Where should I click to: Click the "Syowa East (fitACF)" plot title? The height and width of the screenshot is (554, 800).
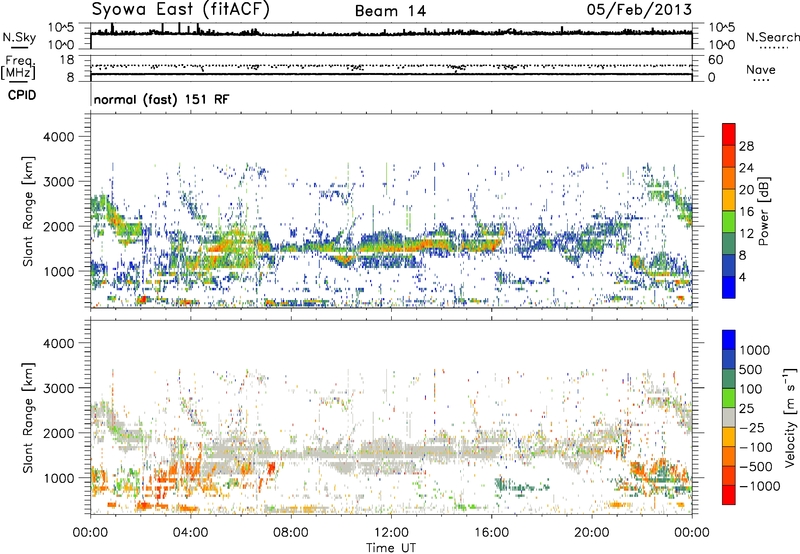(180, 9)
